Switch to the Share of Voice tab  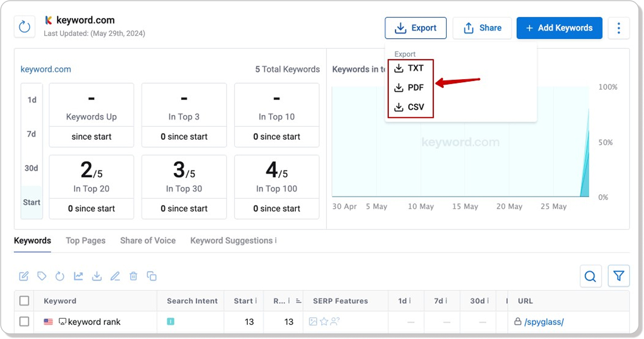coord(148,241)
